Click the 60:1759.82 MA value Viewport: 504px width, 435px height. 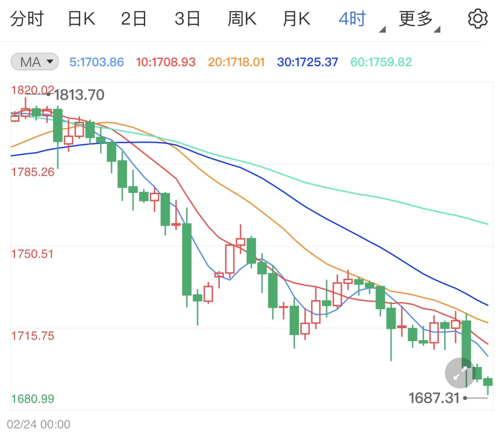[381, 62]
